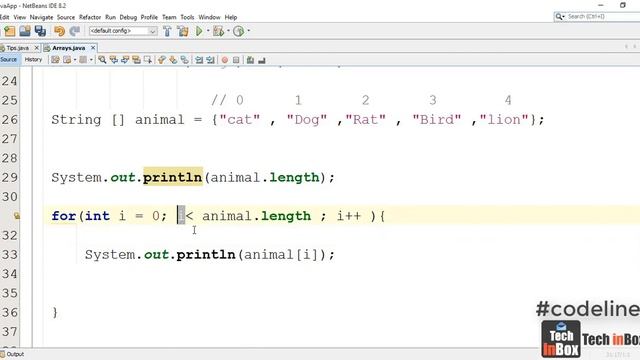Click animal[i] on line 33
The height and width of the screenshot is (360, 640).
point(281,255)
